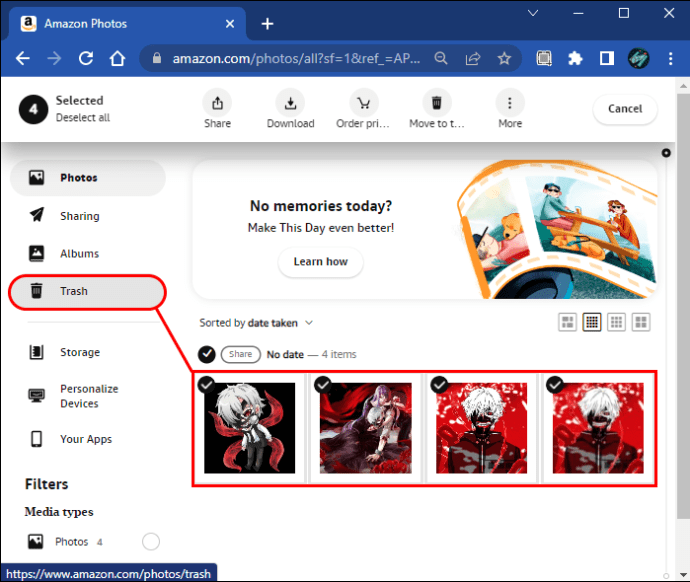Click the site lock icon
Screen dimensions: 690x582
157,58
